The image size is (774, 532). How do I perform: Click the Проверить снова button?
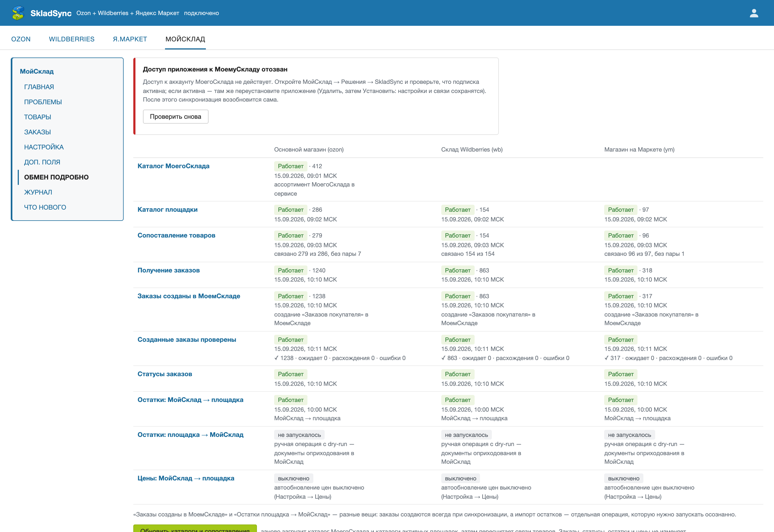coord(176,117)
